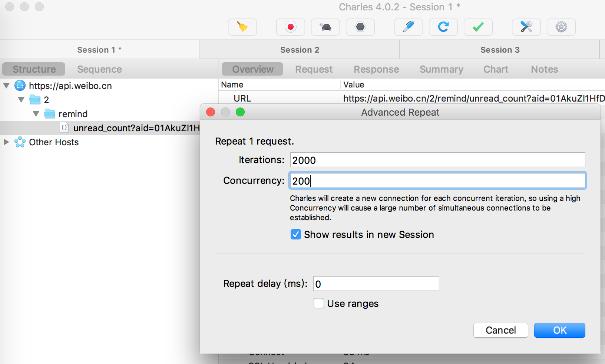Click the remind folder icon

pyautogui.click(x=50, y=114)
